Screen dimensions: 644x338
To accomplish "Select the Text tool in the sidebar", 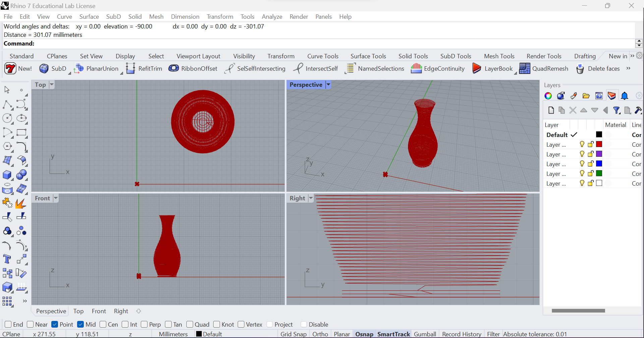I will pos(7,259).
